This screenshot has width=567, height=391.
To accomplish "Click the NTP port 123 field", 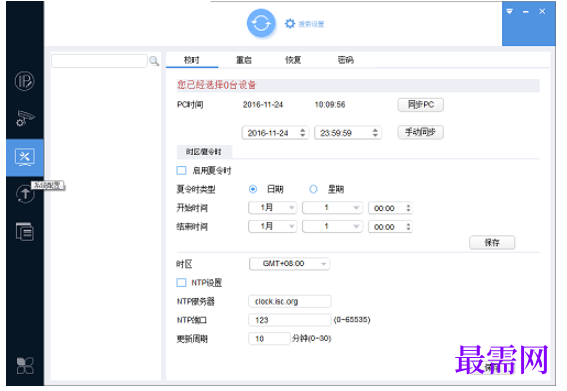I will pos(290,320).
